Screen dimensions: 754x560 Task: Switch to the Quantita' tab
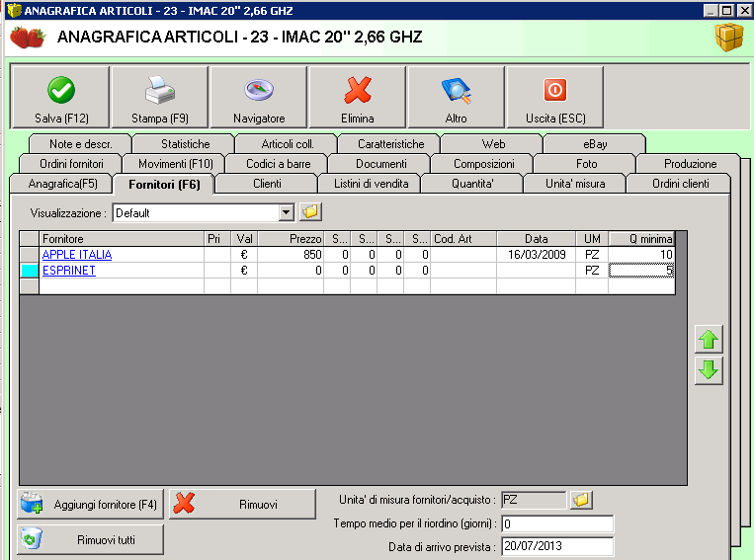tap(472, 184)
